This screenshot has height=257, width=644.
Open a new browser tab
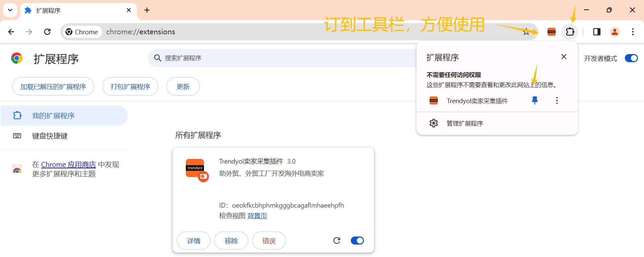[x=147, y=10]
